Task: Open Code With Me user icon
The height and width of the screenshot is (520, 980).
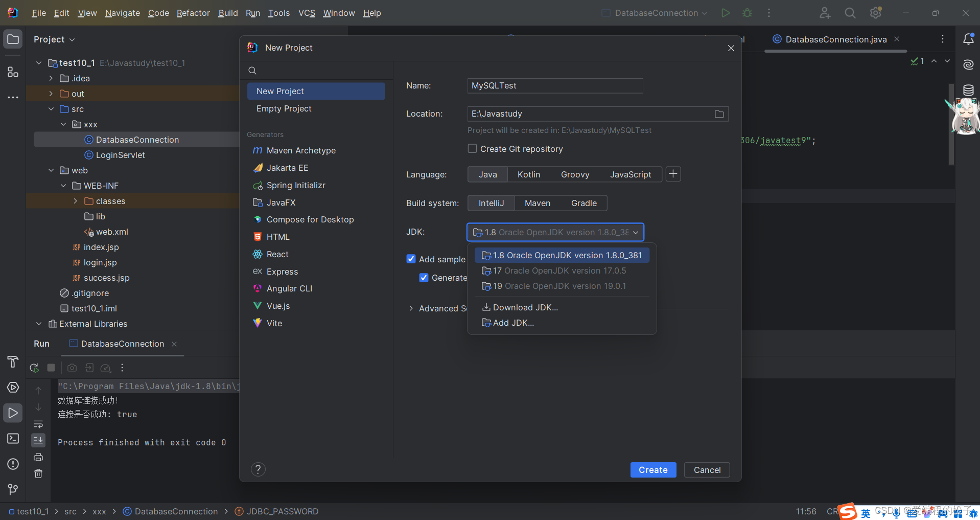Action: (x=825, y=13)
